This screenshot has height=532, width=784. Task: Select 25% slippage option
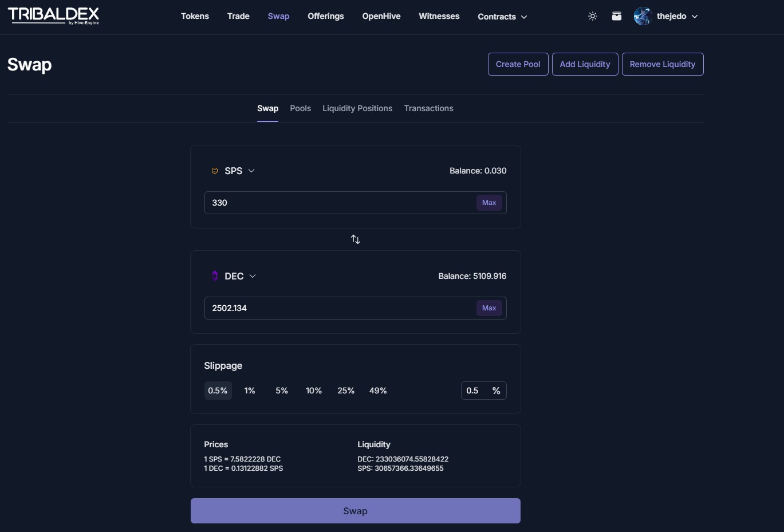click(x=346, y=391)
